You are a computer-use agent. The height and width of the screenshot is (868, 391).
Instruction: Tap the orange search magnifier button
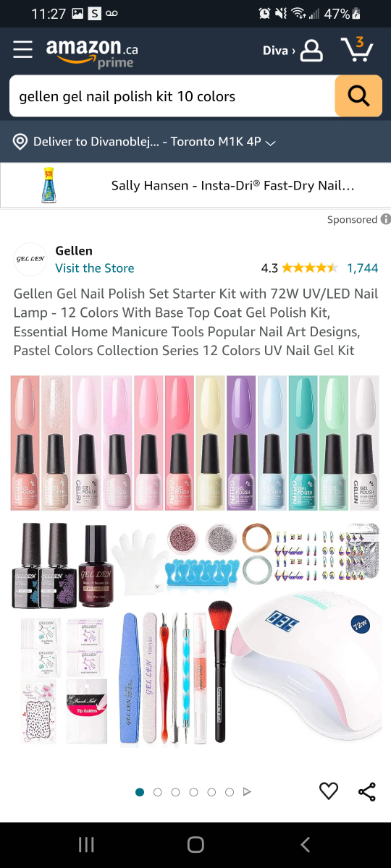click(358, 96)
